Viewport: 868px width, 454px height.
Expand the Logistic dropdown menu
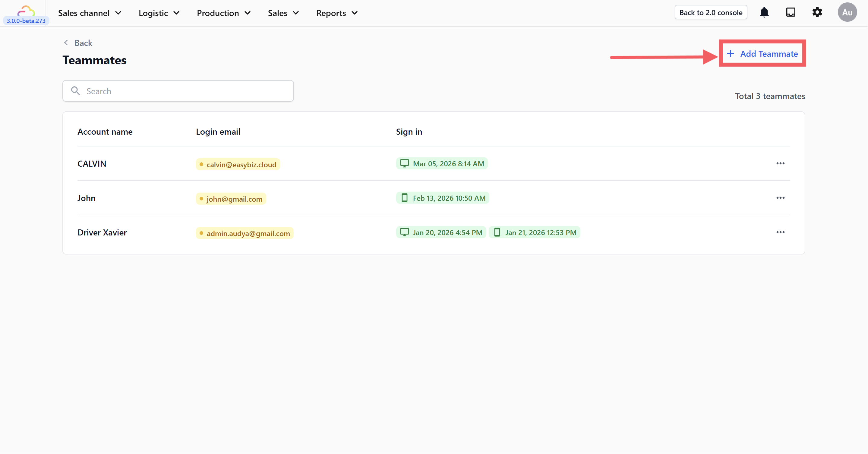[x=159, y=13]
